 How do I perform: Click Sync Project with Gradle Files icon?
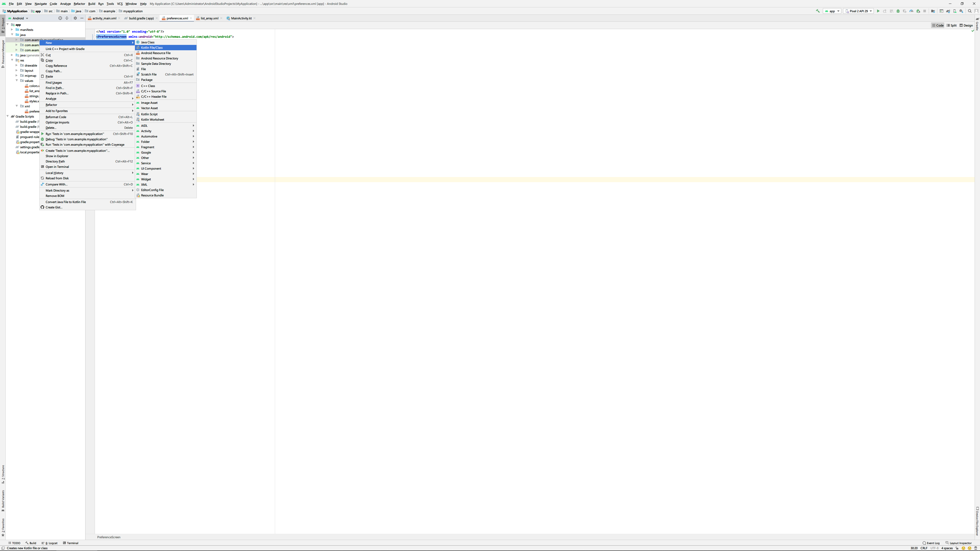948,11
